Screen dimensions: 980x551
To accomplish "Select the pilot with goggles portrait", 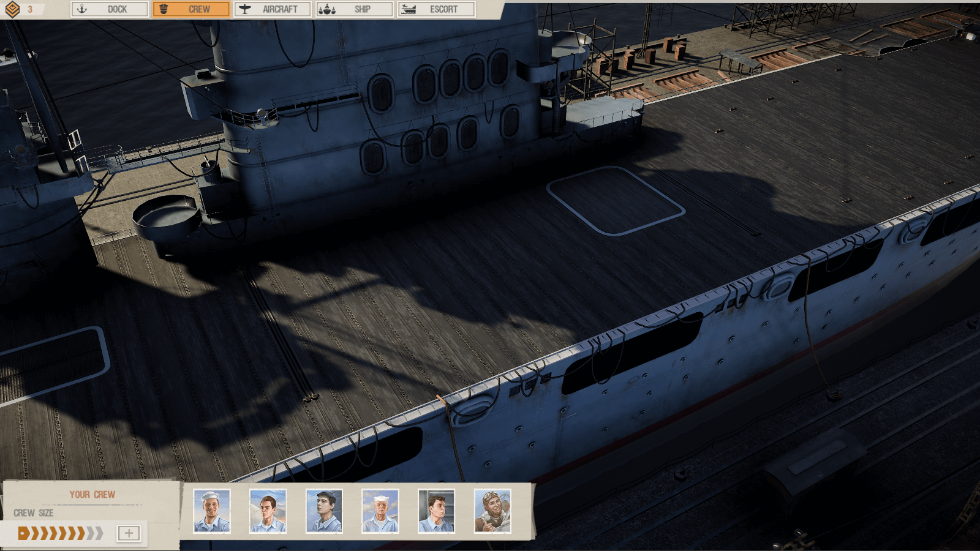I will (492, 511).
